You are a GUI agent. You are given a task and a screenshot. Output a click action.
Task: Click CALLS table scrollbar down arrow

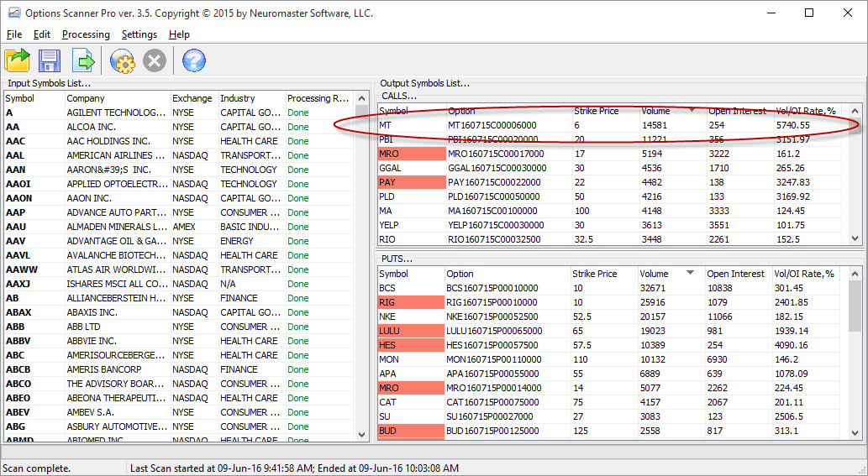(x=855, y=238)
